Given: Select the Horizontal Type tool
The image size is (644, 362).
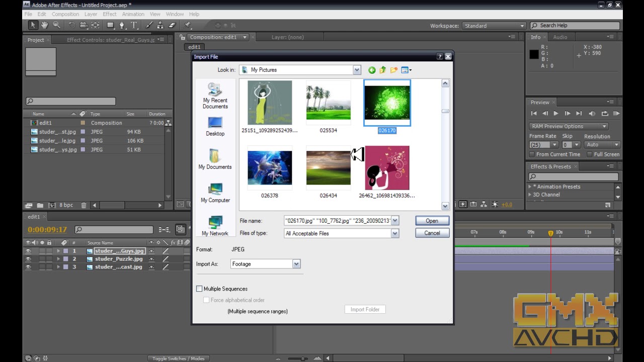Looking at the screenshot, I should pyautogui.click(x=134, y=25).
